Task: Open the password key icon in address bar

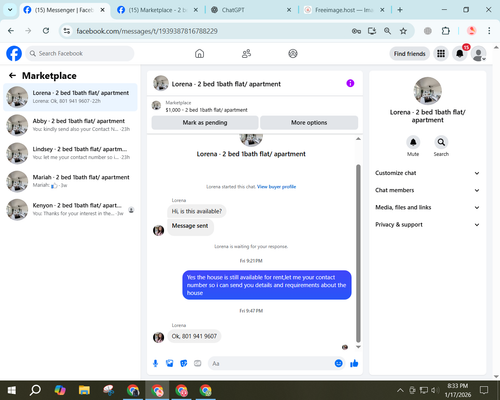Action: [x=356, y=31]
